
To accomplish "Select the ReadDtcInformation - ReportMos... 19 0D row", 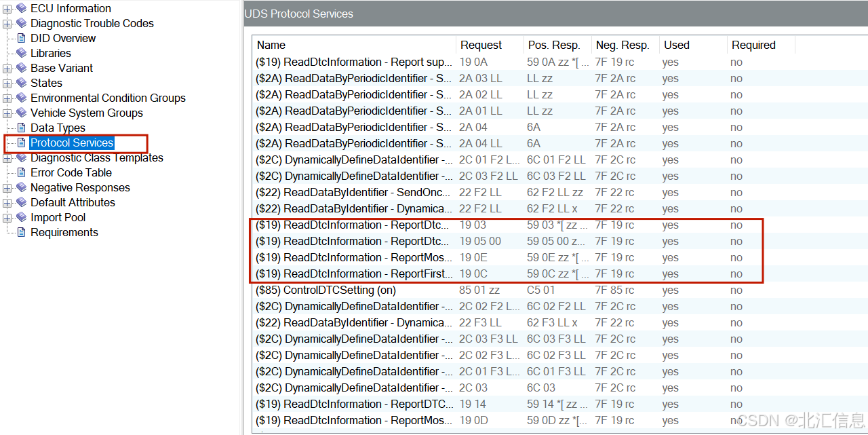I will (x=559, y=420).
